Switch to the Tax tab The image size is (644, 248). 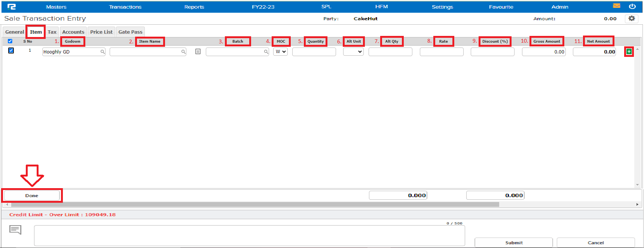pos(52,32)
